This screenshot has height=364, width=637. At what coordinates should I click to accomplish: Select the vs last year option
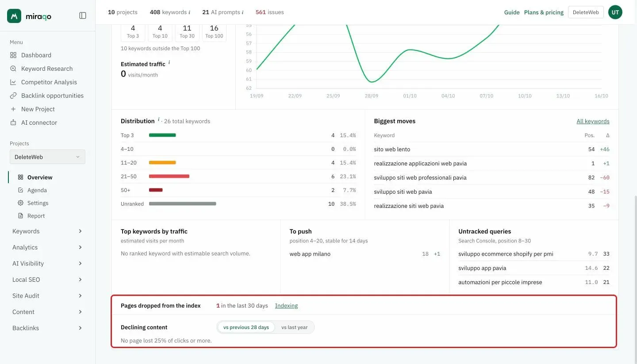pos(294,327)
